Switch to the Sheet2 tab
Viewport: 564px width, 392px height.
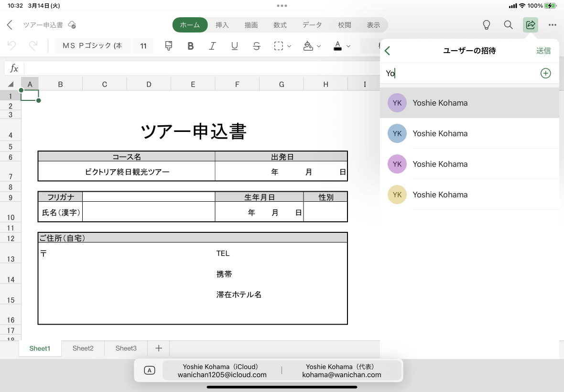point(83,348)
